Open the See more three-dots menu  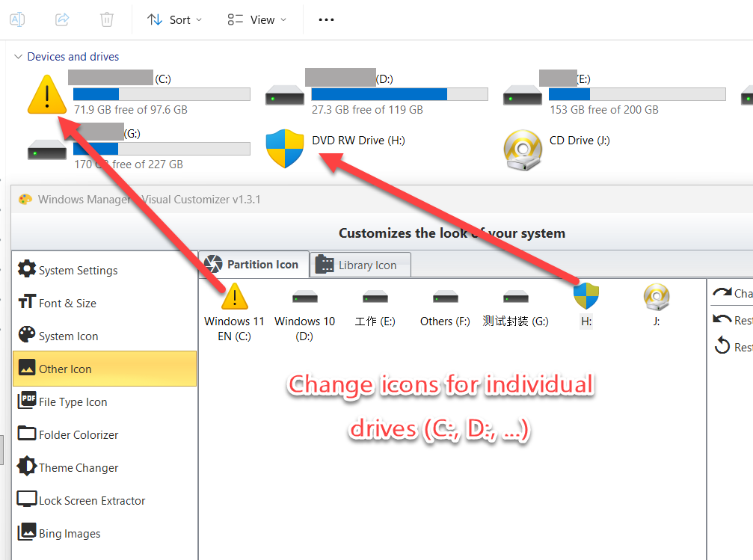(326, 19)
